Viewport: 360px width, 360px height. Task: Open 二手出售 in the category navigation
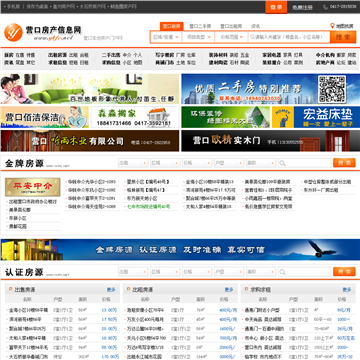[x=111, y=55]
